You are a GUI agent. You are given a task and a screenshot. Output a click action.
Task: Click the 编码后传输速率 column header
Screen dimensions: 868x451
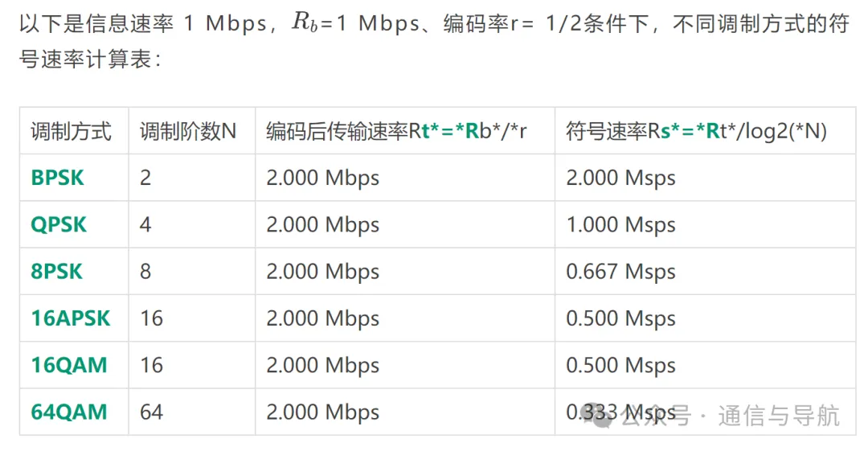pos(396,131)
